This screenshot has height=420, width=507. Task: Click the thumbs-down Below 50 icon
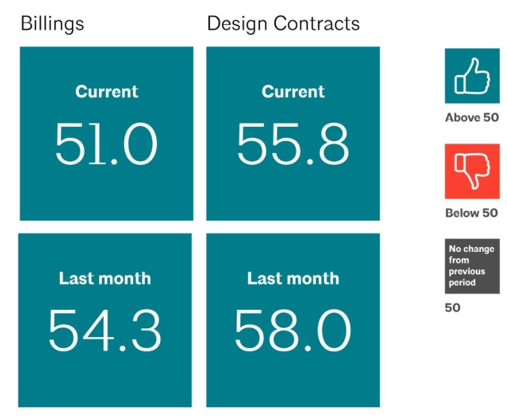472,171
